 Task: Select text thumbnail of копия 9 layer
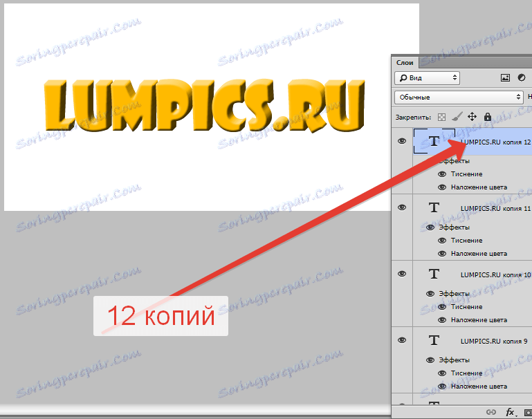coord(434,340)
